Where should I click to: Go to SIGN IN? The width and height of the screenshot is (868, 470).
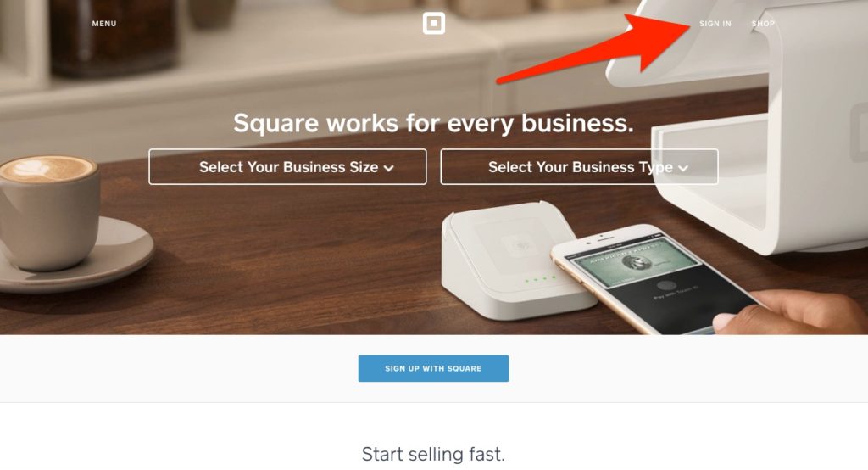[x=715, y=24]
